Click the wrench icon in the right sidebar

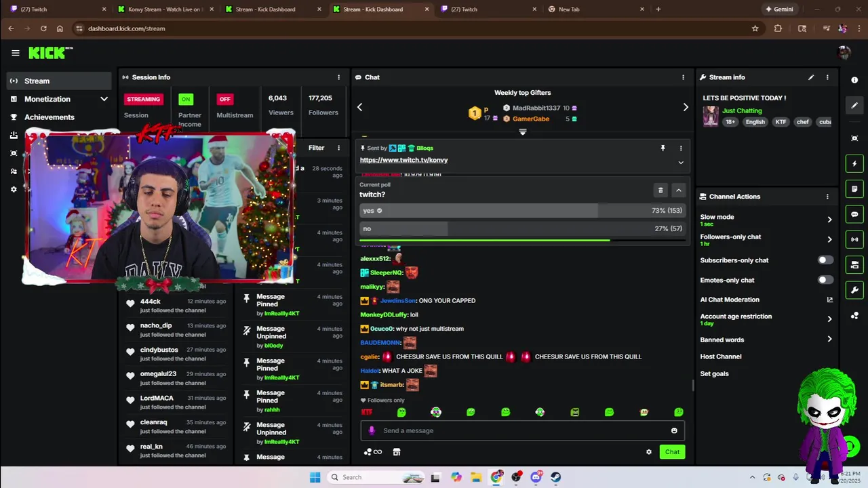click(854, 290)
